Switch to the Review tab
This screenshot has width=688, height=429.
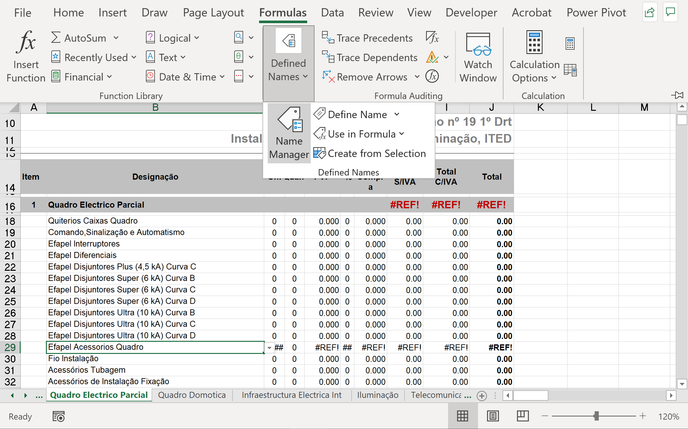coord(376,13)
